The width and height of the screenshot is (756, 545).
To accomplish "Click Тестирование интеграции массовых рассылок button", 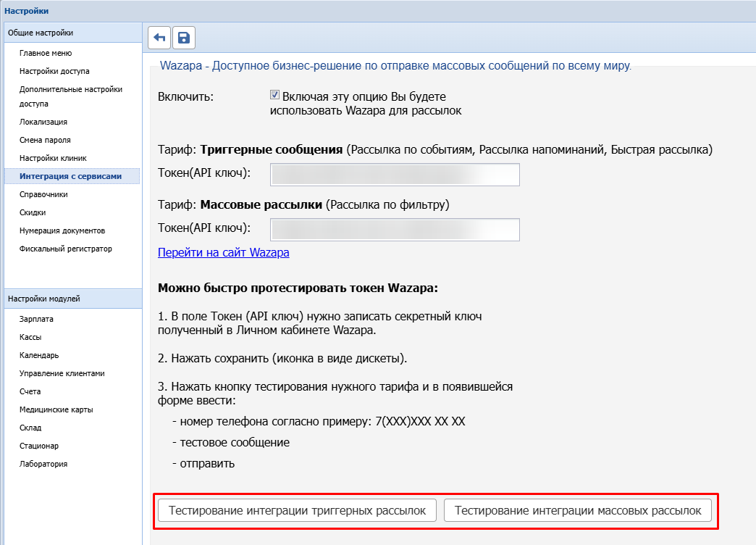I will tap(578, 511).
